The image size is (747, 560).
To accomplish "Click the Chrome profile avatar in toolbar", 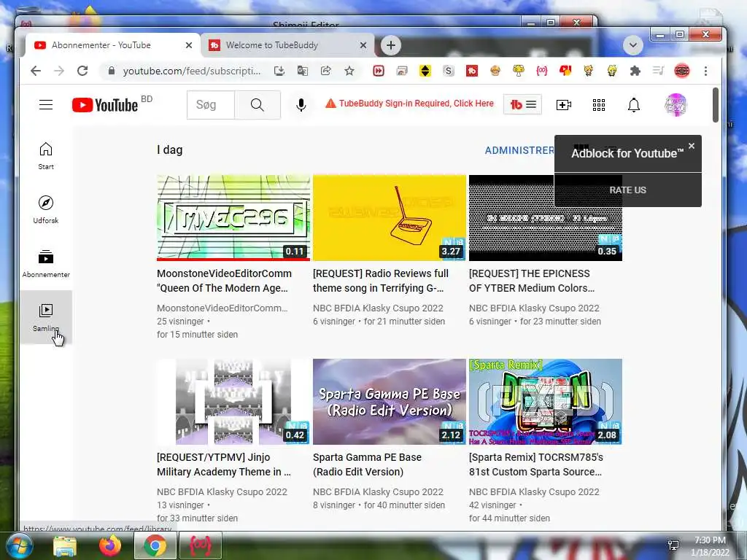I will pyautogui.click(x=682, y=71).
